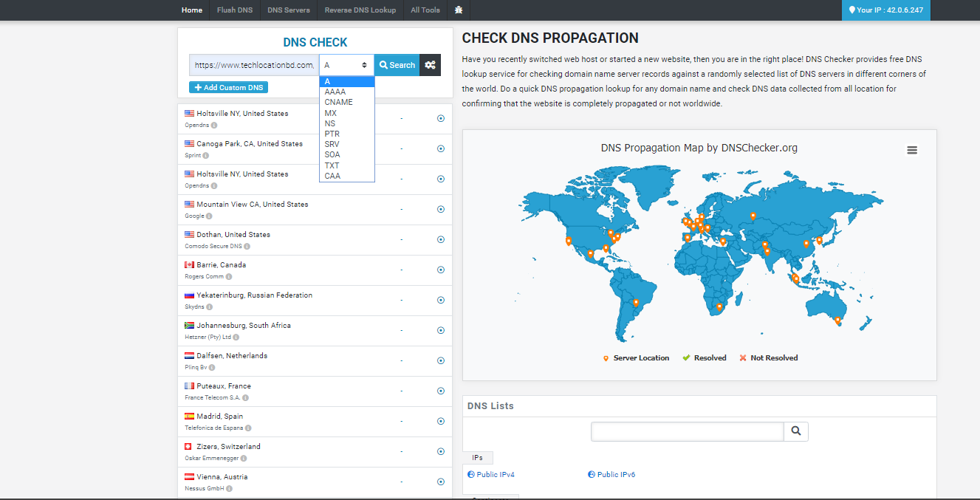Click info icon next to Sprint

click(x=205, y=156)
